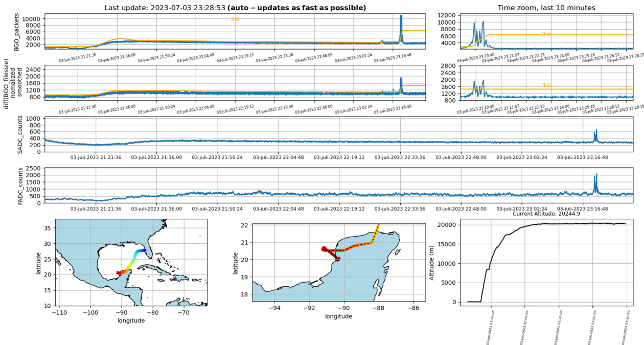Click the blue track start on wide map
This screenshot has width=644, height=345.
[x=145, y=250]
